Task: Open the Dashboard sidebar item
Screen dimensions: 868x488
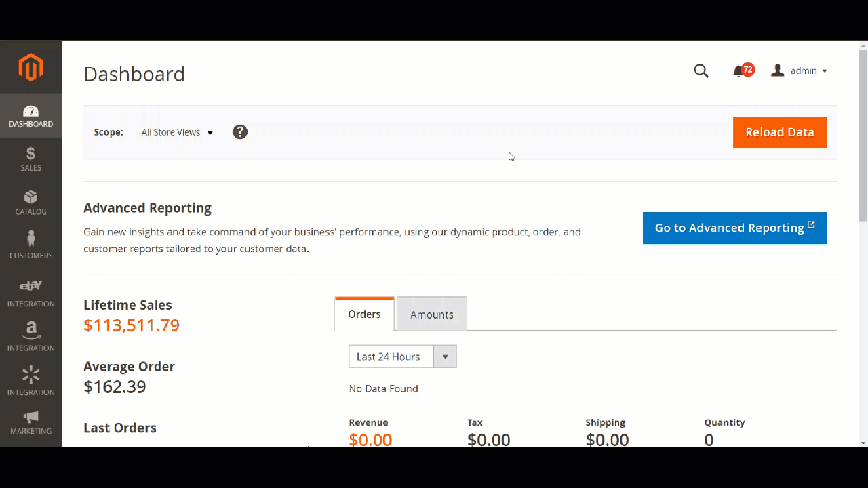Action: point(31,115)
